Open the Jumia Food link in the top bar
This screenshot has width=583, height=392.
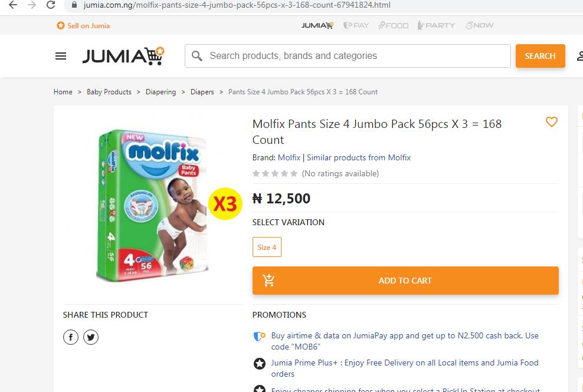[x=394, y=25]
